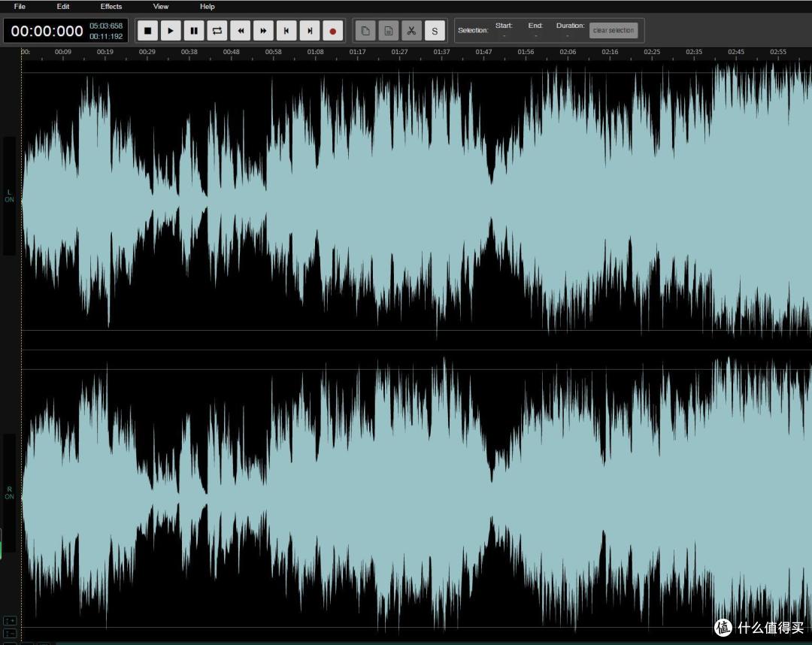Toggle the right channel R ON switch
This screenshot has height=645, width=812.
pos(9,493)
